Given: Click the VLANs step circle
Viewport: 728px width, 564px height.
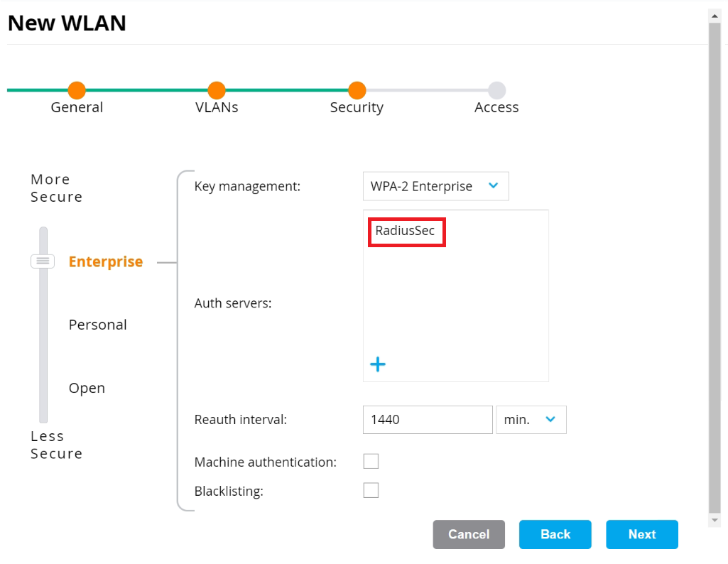Looking at the screenshot, I should point(217,90).
